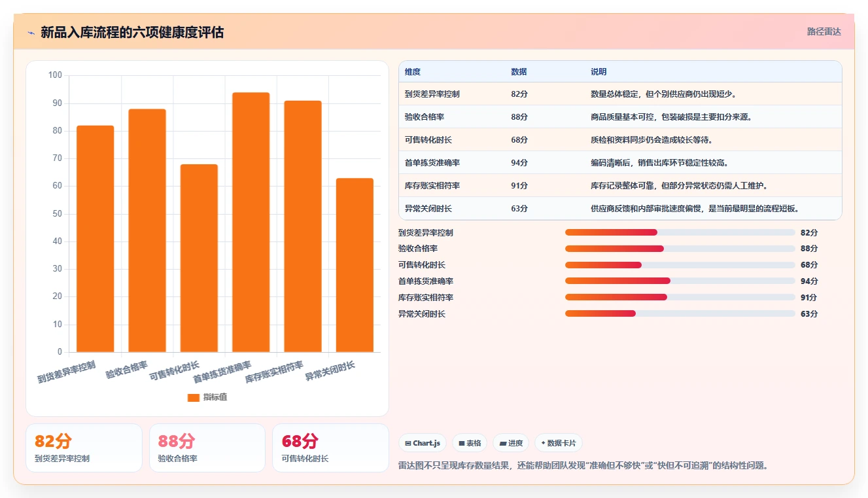Select the 验收合格率 table row name

point(424,117)
